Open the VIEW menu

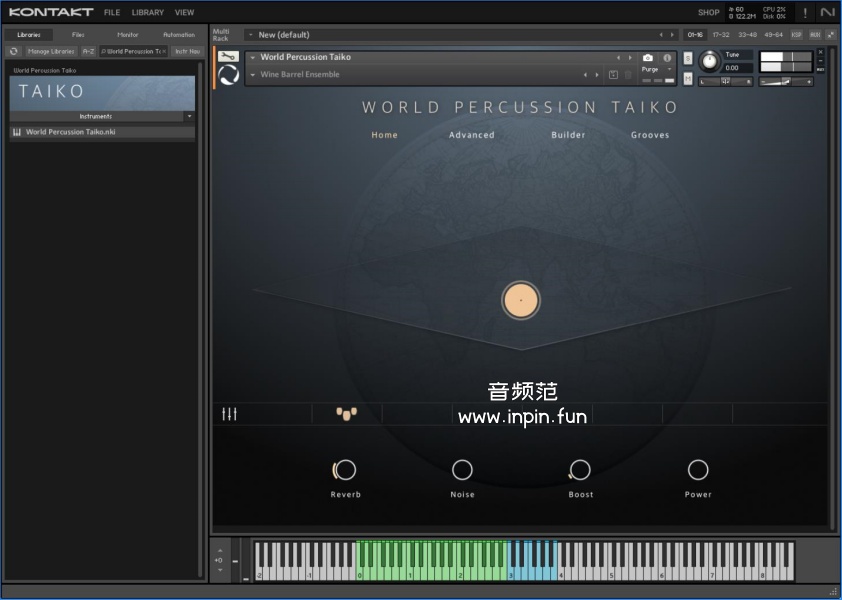(x=184, y=12)
